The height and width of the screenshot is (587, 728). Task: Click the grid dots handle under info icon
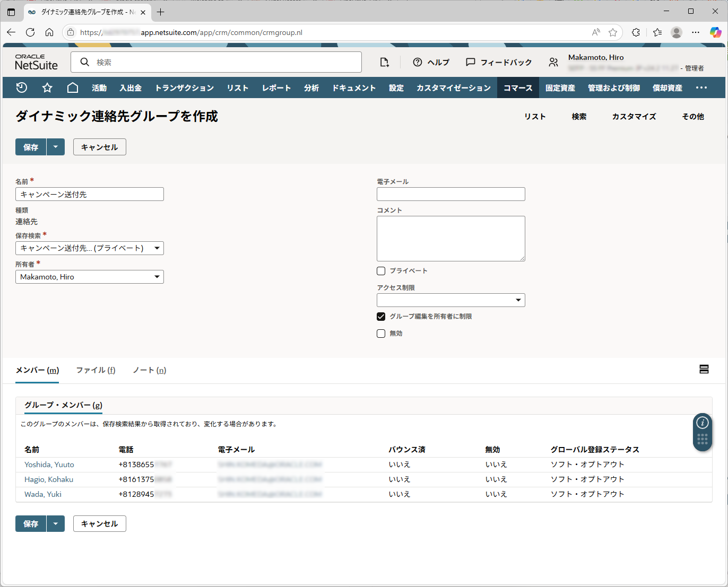click(703, 439)
